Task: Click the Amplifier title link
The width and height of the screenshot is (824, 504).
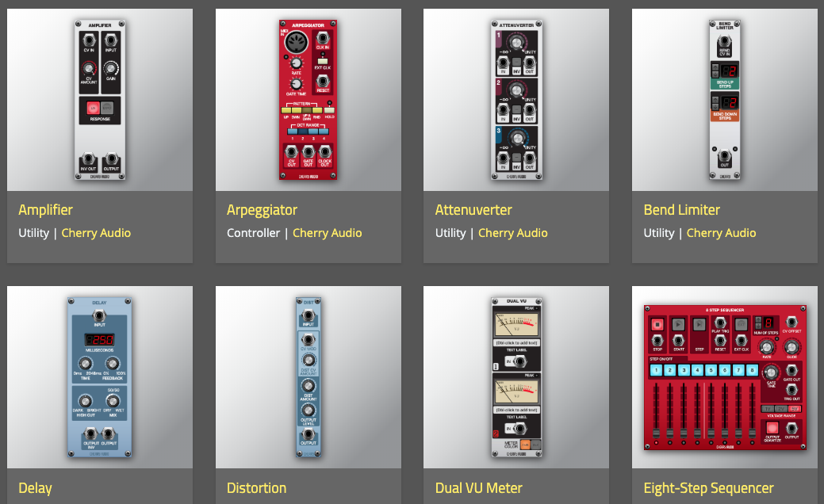Action: [x=46, y=210]
